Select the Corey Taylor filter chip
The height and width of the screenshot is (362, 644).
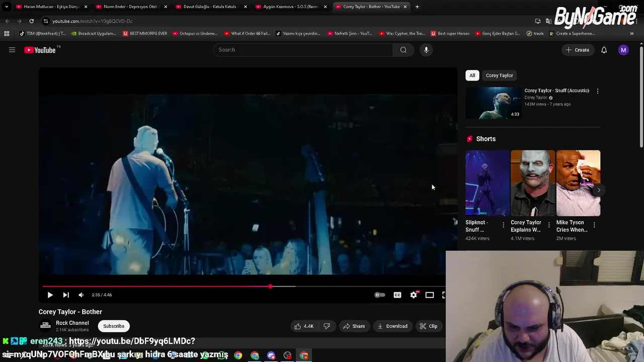(500, 75)
